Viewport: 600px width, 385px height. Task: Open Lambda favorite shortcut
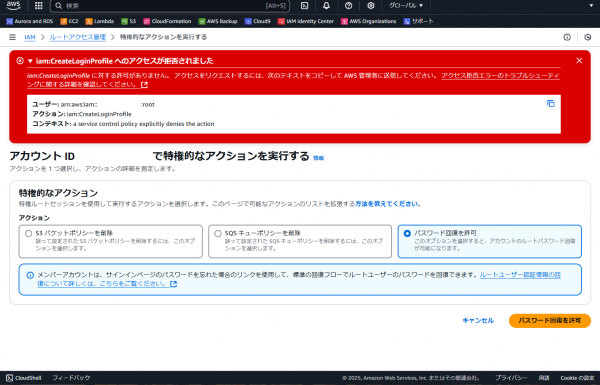pyautogui.click(x=100, y=21)
